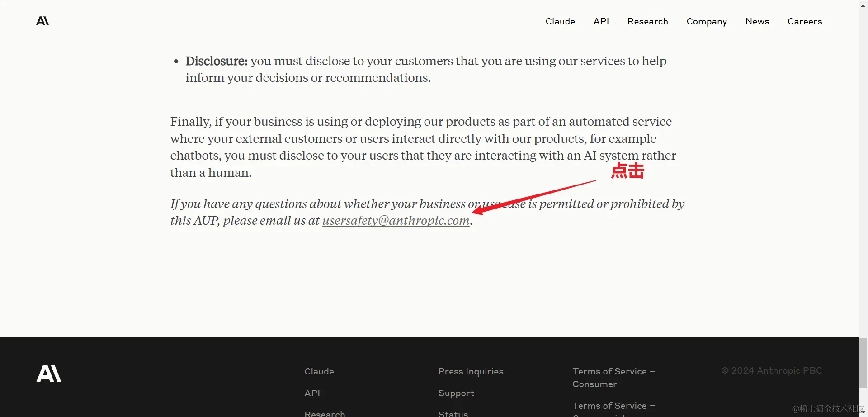
Task: Open the API nav menu item
Action: (x=601, y=21)
